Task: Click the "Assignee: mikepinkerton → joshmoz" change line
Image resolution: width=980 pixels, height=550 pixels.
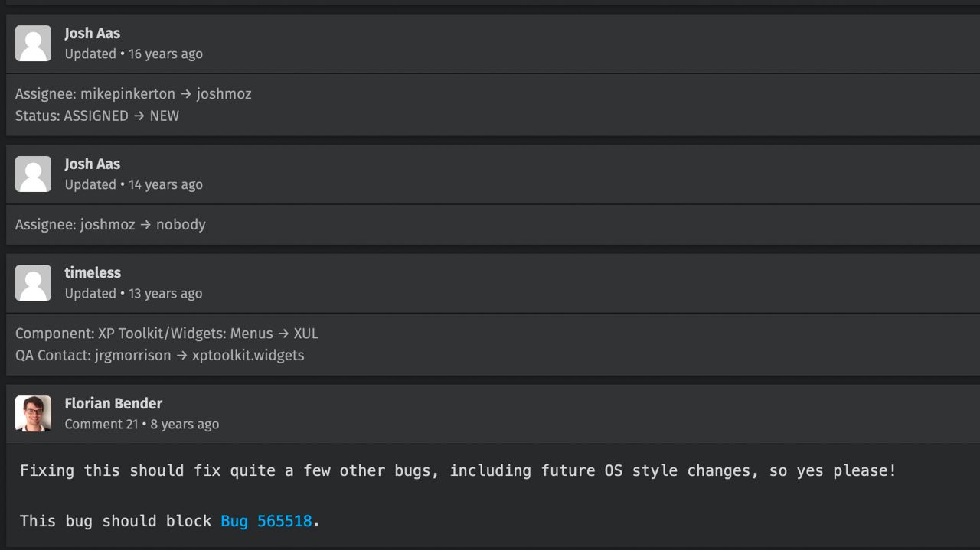Action: [133, 94]
